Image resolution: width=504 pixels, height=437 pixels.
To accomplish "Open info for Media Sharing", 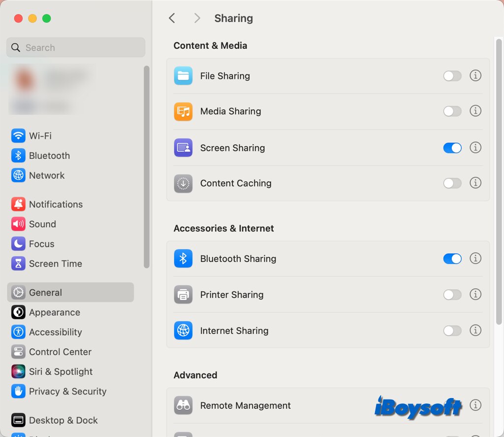I will click(475, 111).
